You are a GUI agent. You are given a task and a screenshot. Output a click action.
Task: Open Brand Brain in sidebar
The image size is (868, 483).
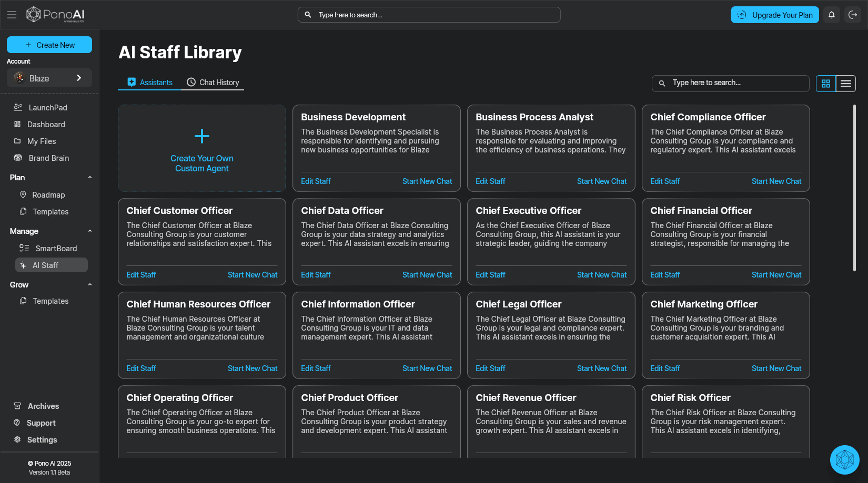tap(48, 158)
